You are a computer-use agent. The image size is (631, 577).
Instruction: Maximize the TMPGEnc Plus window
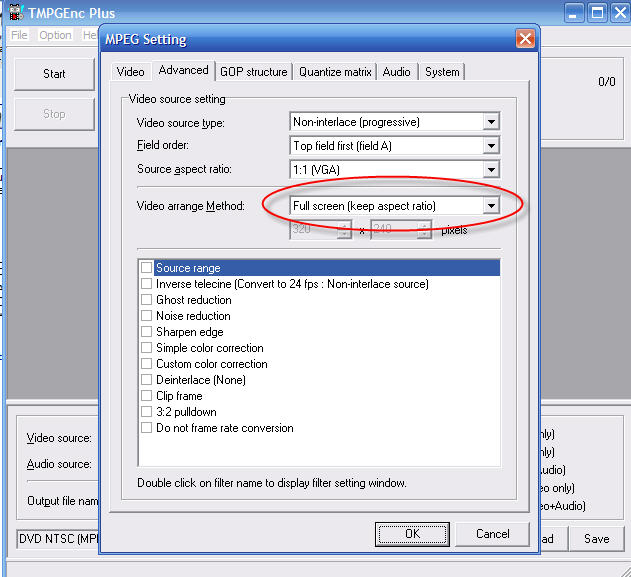click(597, 13)
